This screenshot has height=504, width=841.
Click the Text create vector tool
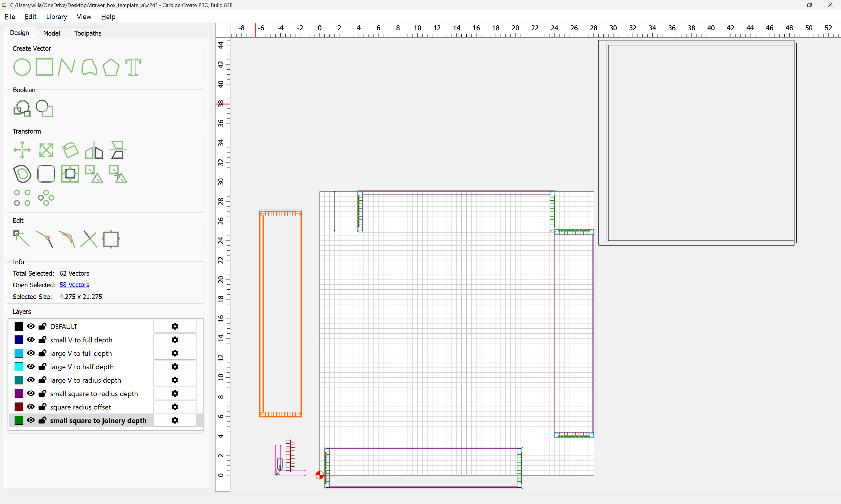pos(133,67)
